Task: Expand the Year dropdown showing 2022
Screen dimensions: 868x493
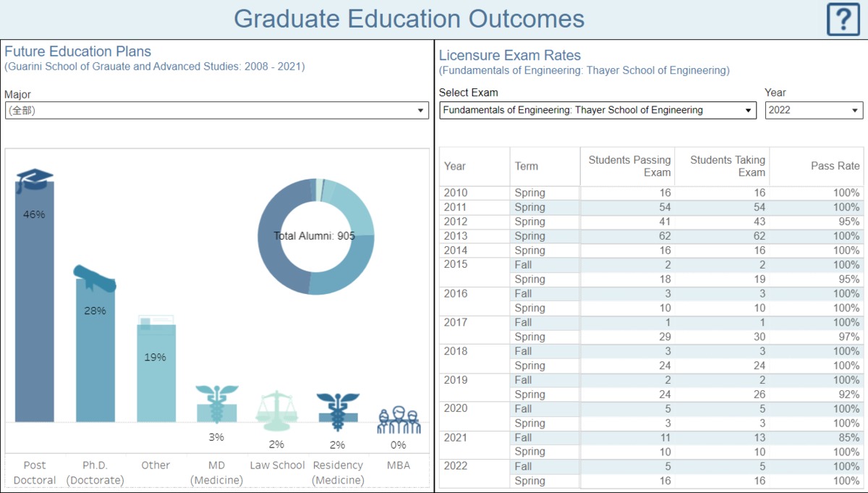Action: tap(814, 111)
